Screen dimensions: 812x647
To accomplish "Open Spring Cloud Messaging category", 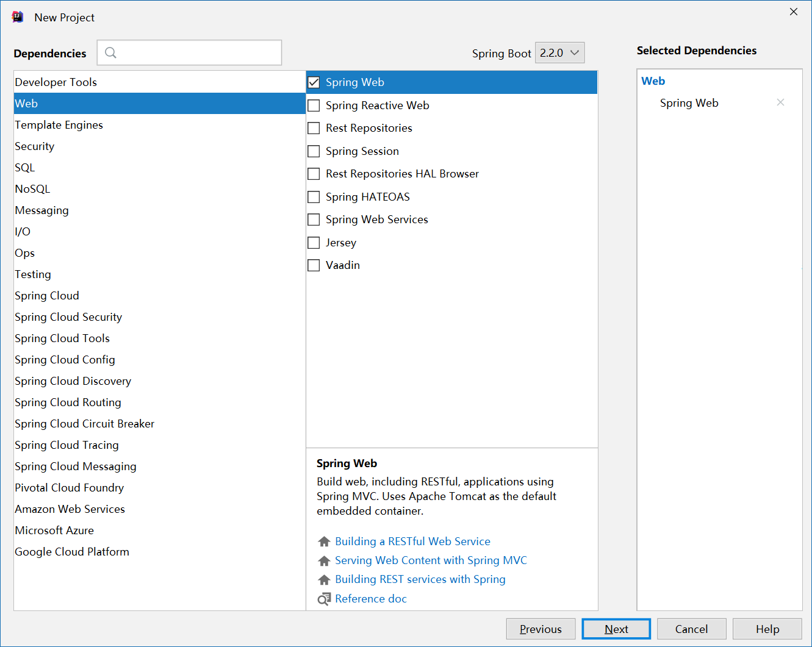I will [x=159, y=466].
